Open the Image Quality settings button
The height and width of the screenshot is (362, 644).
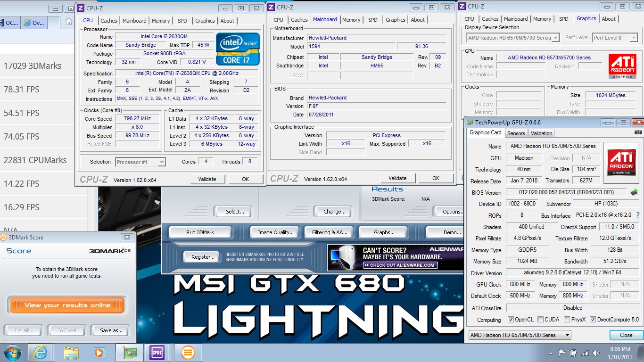[276, 232]
